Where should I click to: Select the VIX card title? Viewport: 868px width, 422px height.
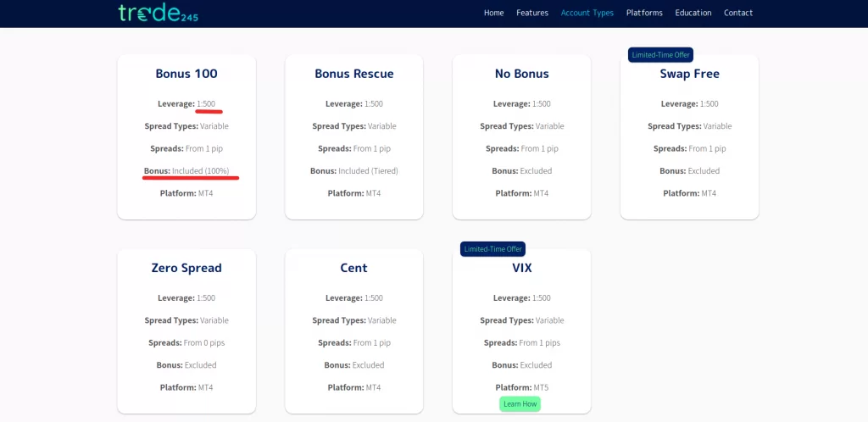521,268
